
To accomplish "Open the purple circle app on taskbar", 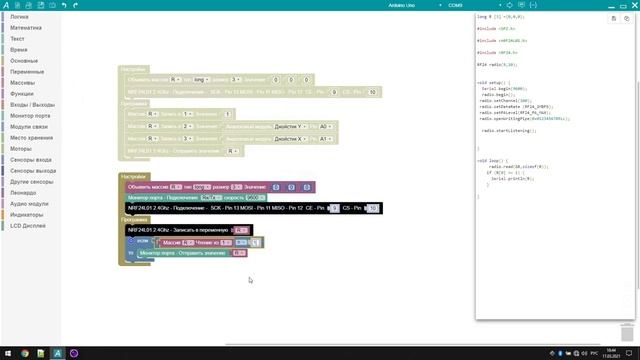I will pos(74,353).
